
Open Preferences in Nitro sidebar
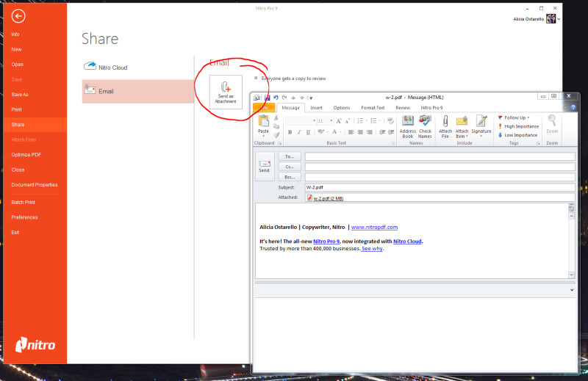coord(24,217)
